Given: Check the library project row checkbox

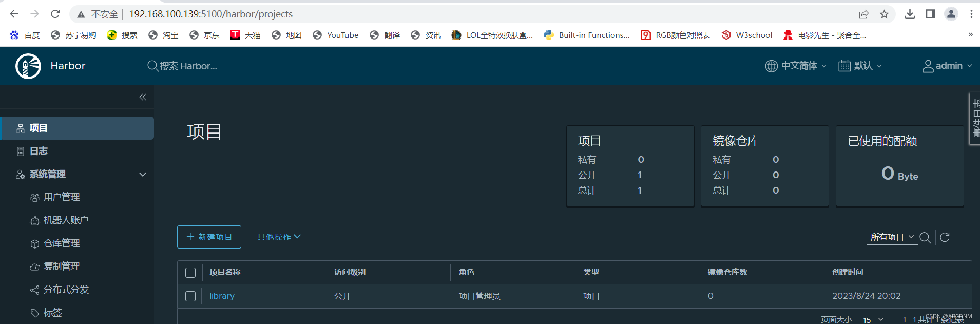Looking at the screenshot, I should click(190, 296).
